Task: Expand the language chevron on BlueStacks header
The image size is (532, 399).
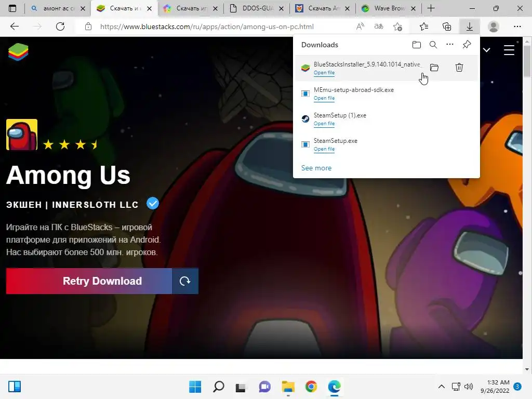Action: pos(486,50)
